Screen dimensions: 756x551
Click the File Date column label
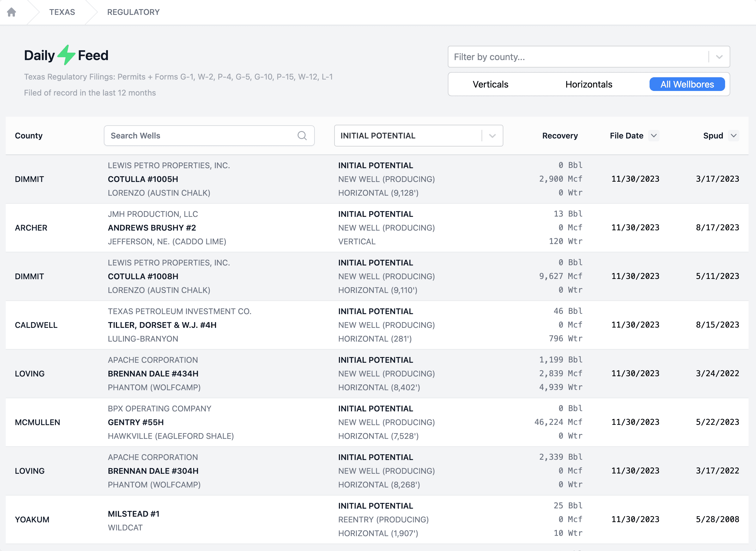(x=627, y=136)
